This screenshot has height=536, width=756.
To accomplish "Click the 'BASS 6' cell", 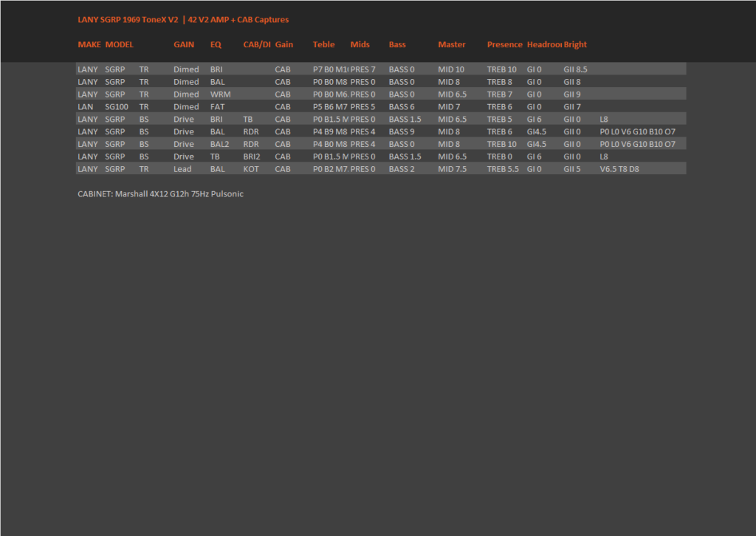I will [402, 107].
